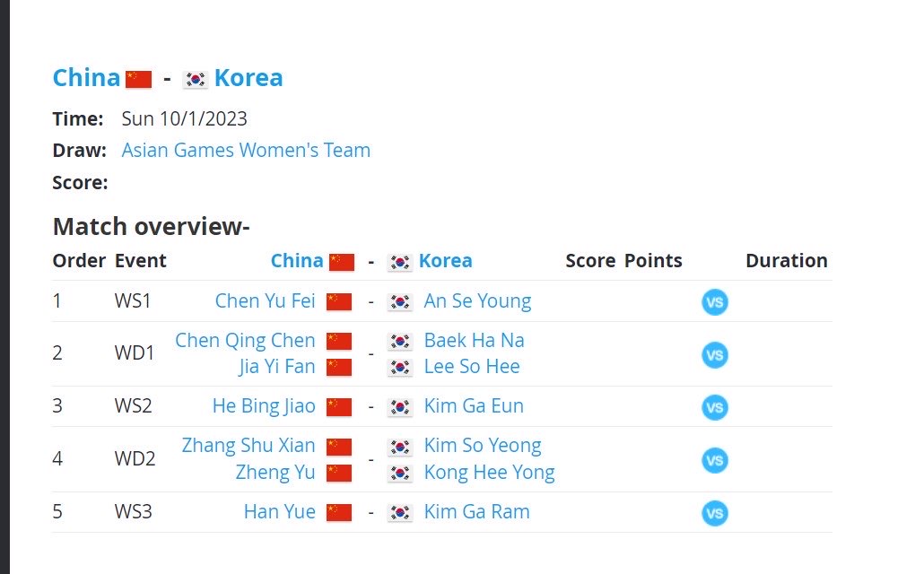Open China team link in heading
The width and height of the screenshot is (924, 574).
[x=87, y=78]
